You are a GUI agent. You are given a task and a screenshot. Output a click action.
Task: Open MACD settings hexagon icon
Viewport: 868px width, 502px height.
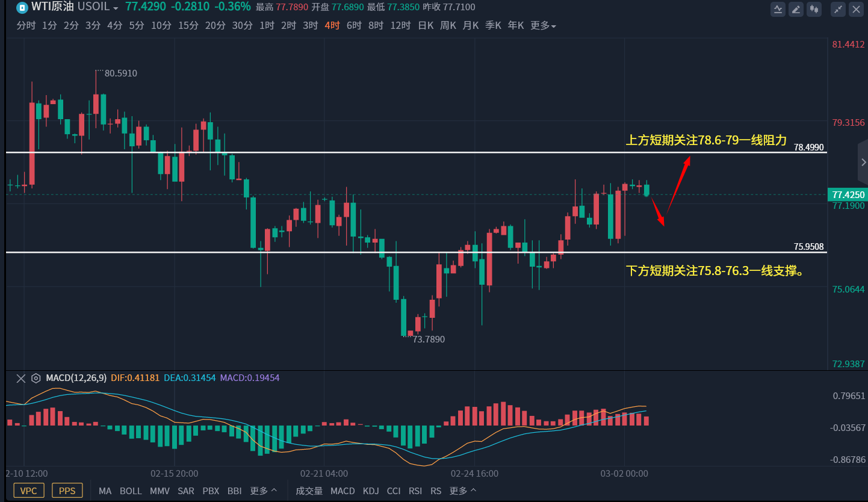pyautogui.click(x=36, y=378)
